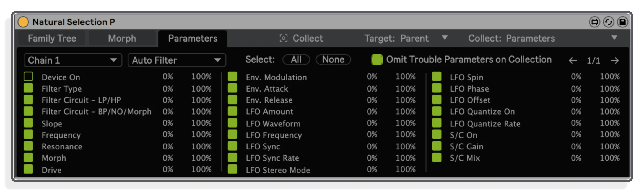Toggle the Drive parameter checkbox
This screenshot has width=644, height=193.
tap(28, 169)
